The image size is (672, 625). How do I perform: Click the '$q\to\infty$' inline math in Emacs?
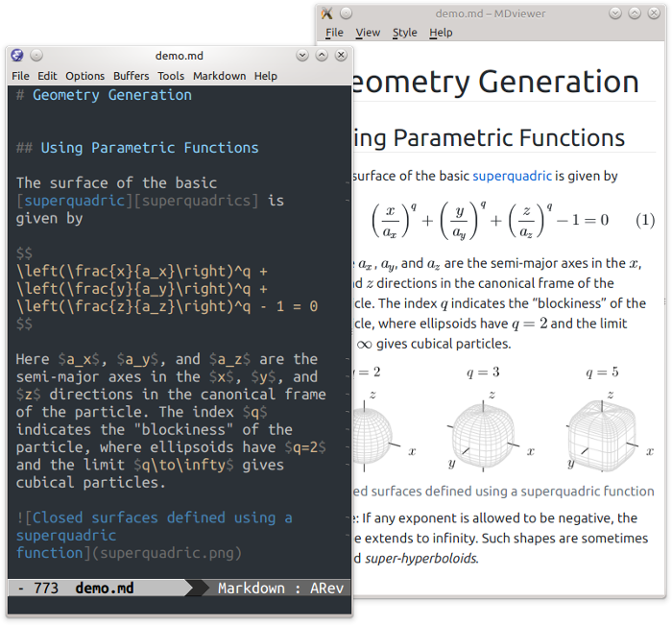coord(184,465)
